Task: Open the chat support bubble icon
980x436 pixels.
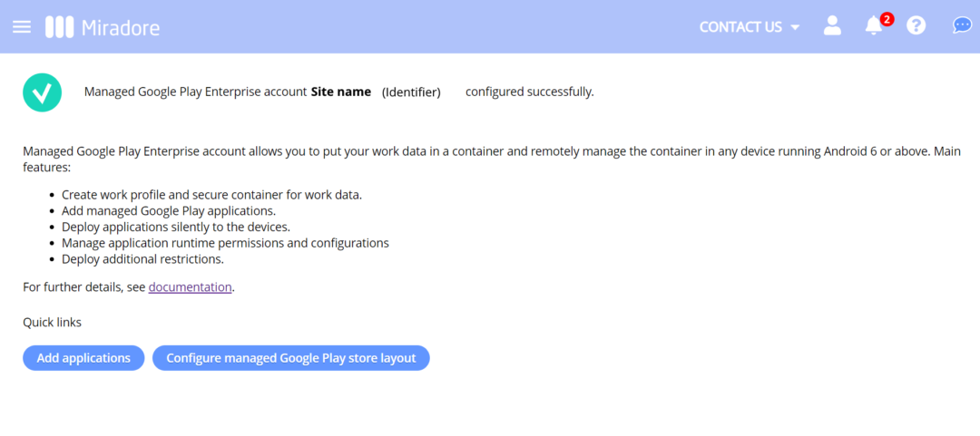Action: [x=961, y=25]
